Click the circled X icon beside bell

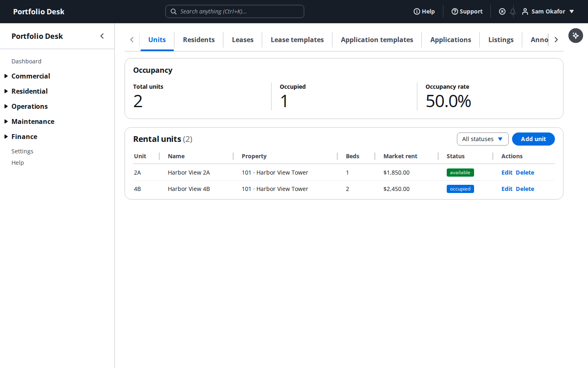click(502, 11)
